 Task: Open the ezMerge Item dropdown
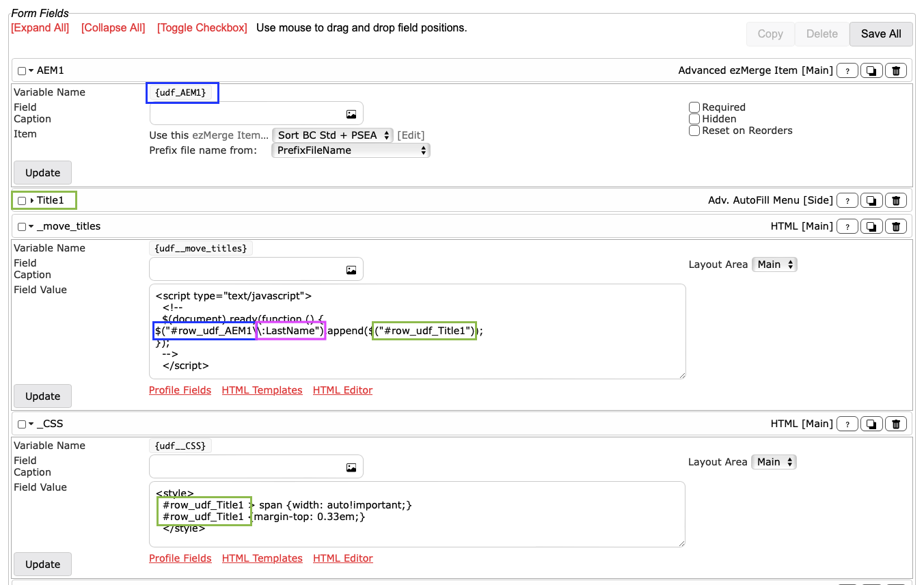tap(333, 135)
